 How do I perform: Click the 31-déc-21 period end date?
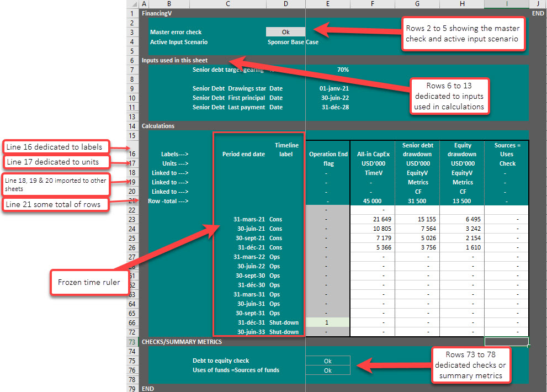click(251, 248)
